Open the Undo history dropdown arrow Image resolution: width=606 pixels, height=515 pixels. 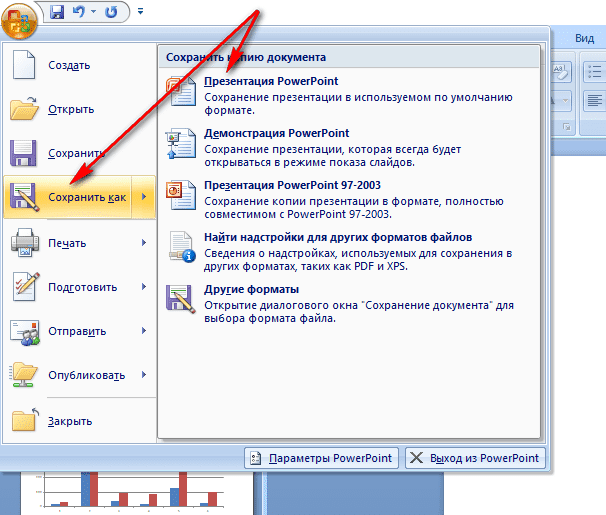[x=94, y=12]
